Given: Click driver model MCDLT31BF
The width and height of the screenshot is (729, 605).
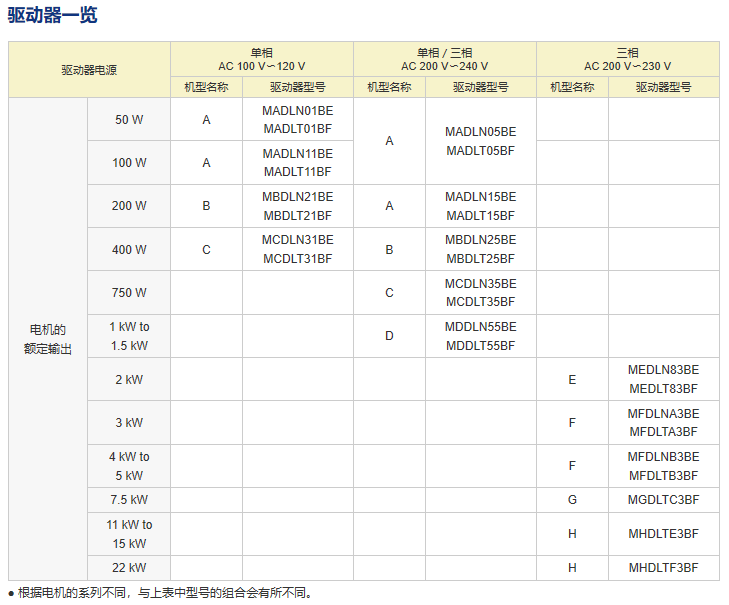Looking at the screenshot, I should pos(298,259).
